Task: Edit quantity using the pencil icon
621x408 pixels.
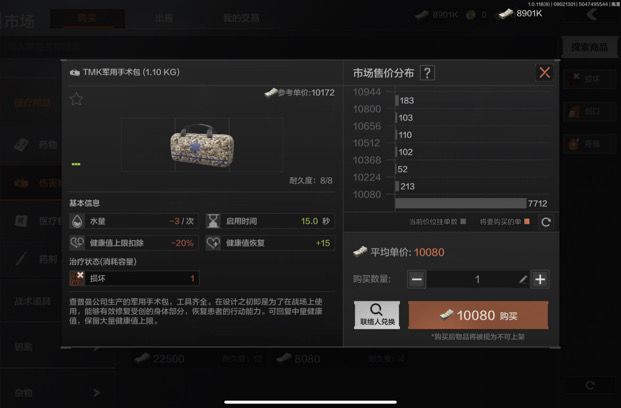Action: (x=523, y=280)
